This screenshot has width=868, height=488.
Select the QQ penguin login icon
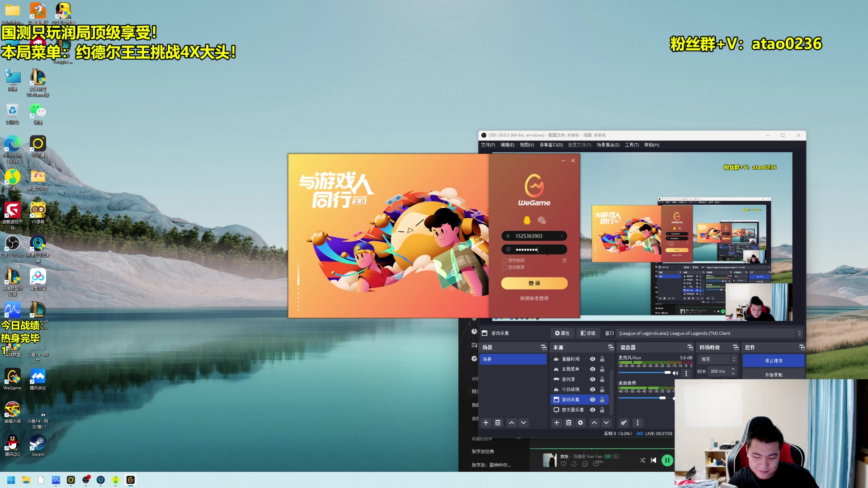coord(527,221)
